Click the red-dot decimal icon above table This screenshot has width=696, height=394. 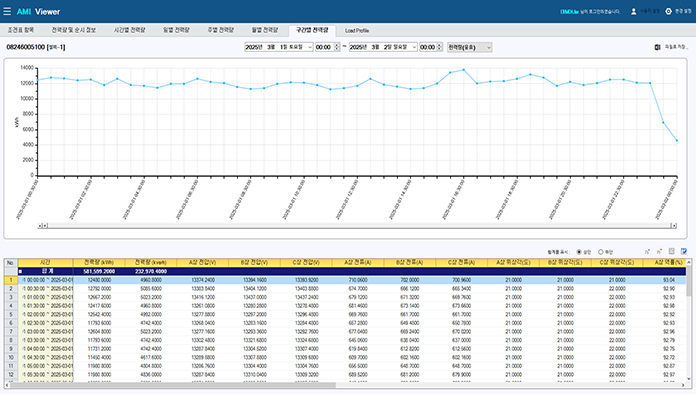[659, 252]
